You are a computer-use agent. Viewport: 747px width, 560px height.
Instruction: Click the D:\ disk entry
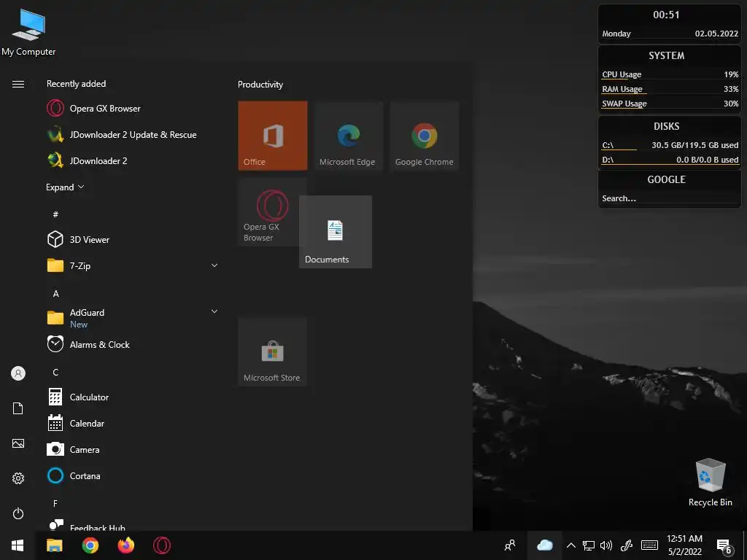[x=670, y=160]
